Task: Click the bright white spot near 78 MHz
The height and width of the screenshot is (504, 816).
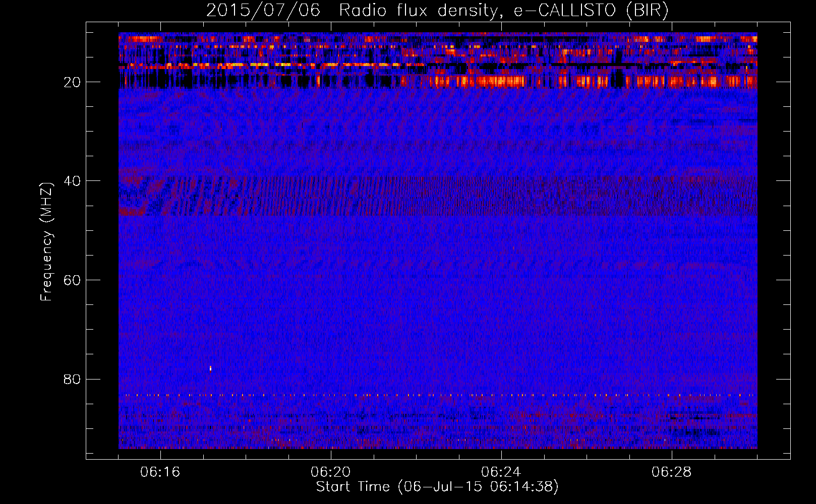Action: click(210, 368)
